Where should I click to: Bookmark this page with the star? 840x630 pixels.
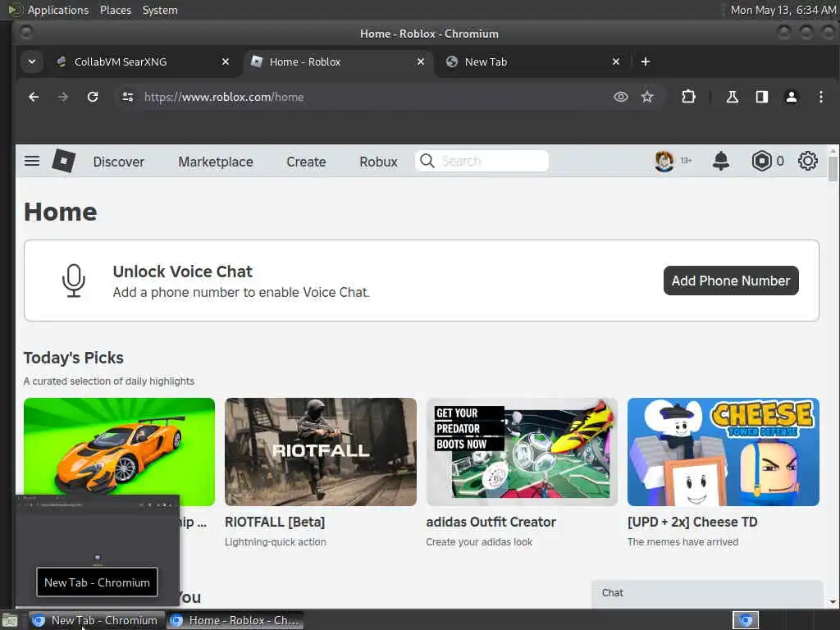pyautogui.click(x=647, y=97)
